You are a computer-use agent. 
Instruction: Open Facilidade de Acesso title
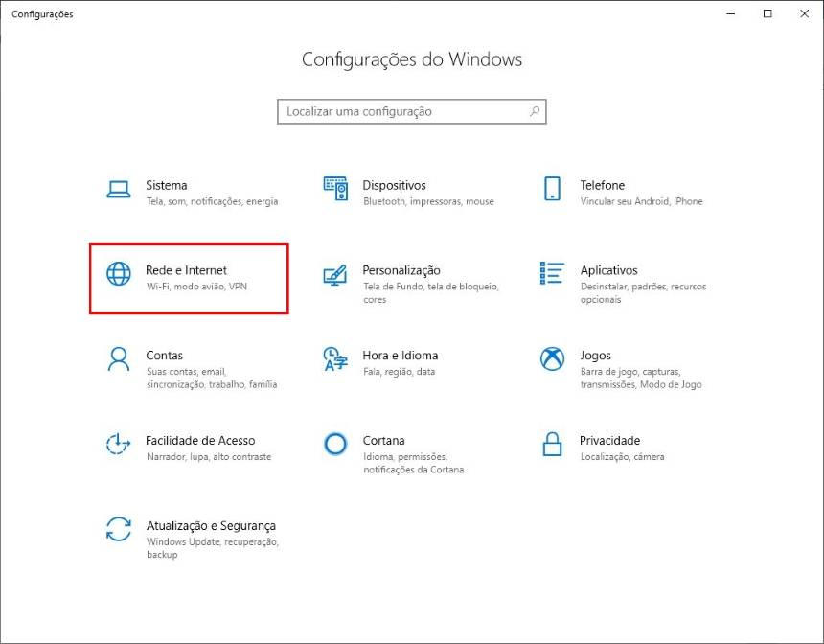coord(200,441)
